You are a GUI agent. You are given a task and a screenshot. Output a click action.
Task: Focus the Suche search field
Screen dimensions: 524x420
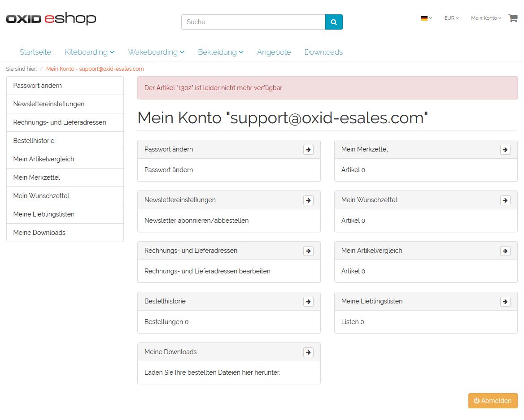[253, 22]
